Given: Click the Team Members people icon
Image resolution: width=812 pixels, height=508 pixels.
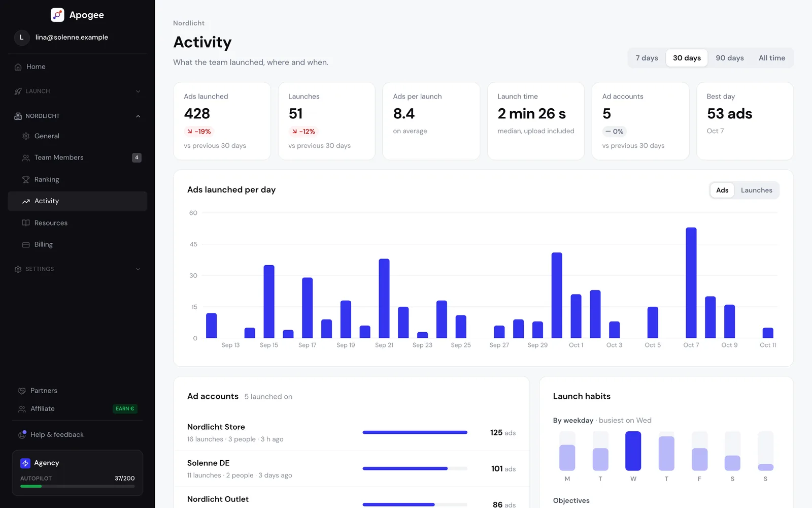Looking at the screenshot, I should pyautogui.click(x=26, y=157).
